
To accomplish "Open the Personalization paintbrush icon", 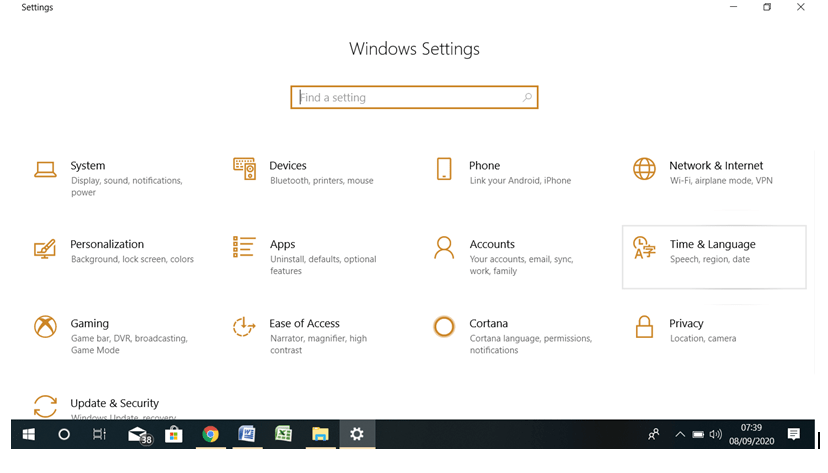I will point(45,249).
